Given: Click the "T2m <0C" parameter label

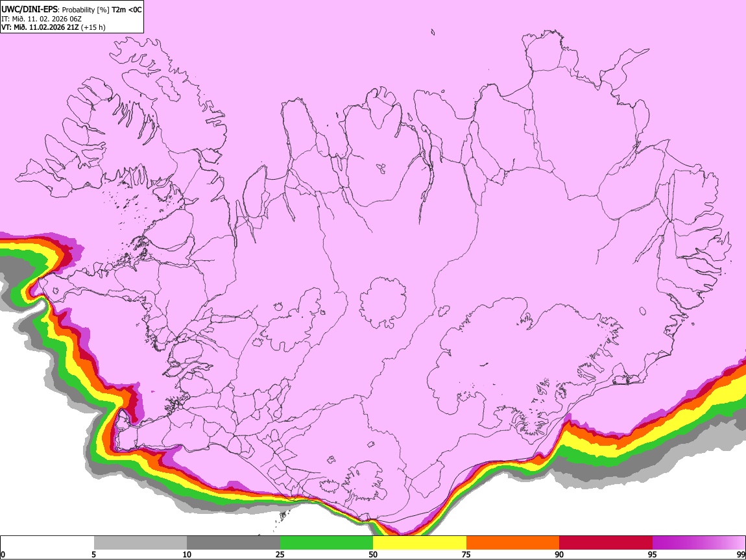Looking at the screenshot, I should 126,10.
